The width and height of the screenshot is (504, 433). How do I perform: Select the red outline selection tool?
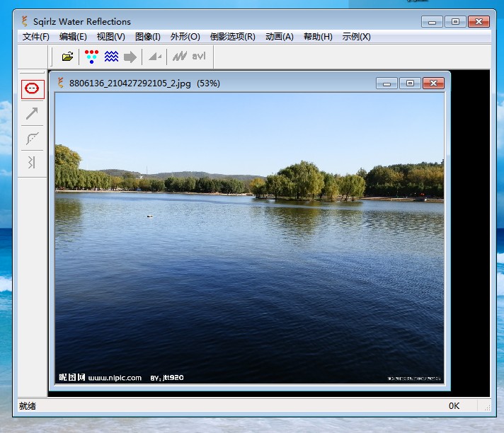(32, 89)
